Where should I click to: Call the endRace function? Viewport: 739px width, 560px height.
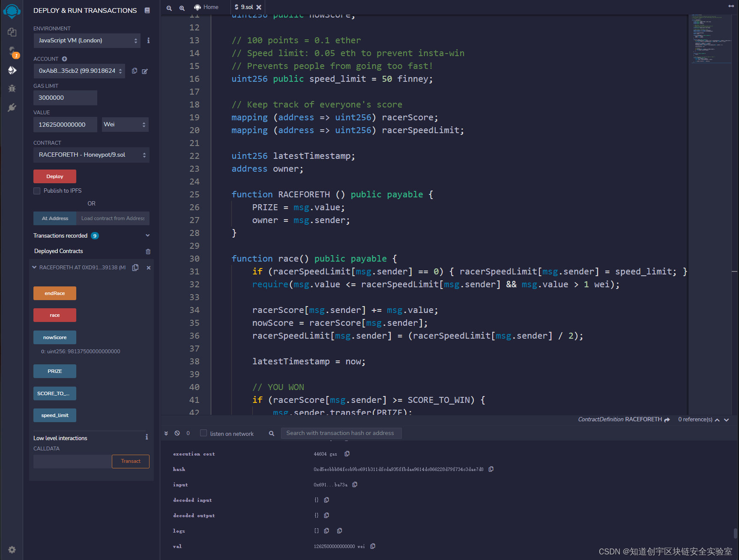click(55, 293)
